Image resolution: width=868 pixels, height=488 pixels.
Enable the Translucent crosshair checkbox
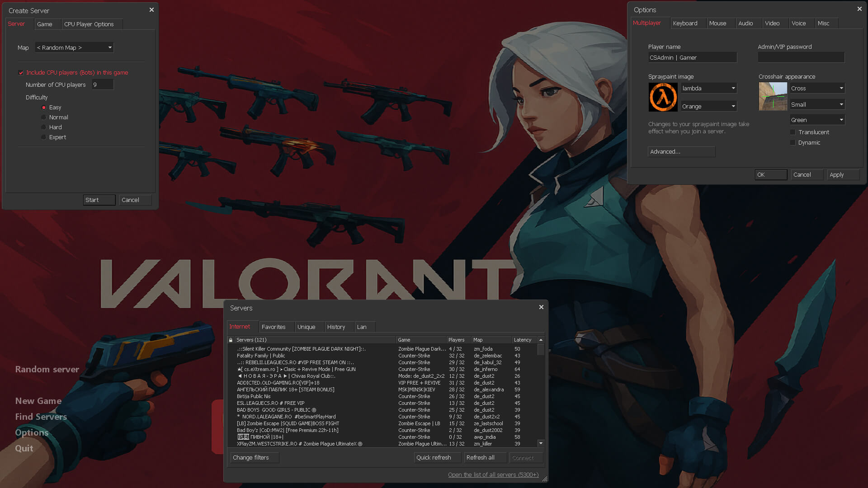pos(793,132)
